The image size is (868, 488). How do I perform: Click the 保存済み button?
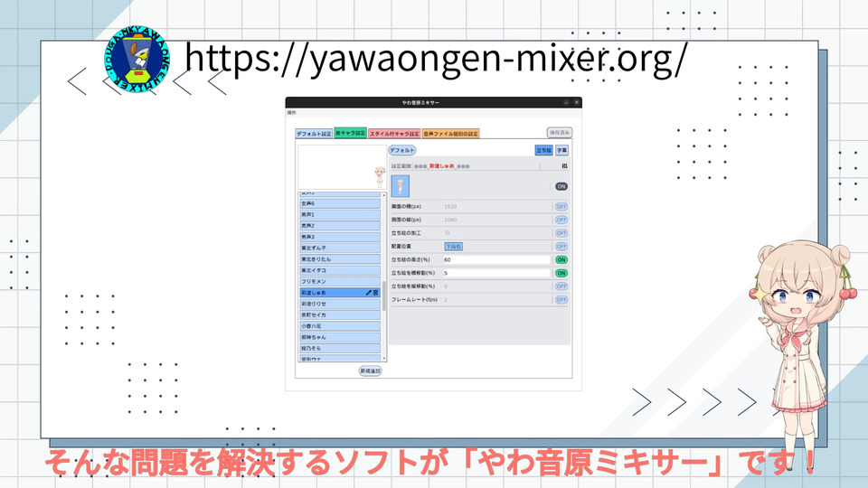click(559, 133)
